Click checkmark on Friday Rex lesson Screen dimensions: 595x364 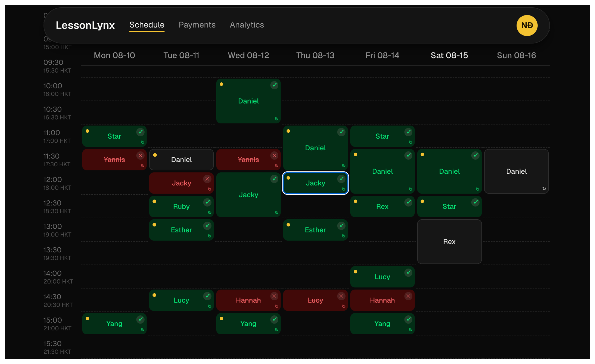(x=408, y=202)
